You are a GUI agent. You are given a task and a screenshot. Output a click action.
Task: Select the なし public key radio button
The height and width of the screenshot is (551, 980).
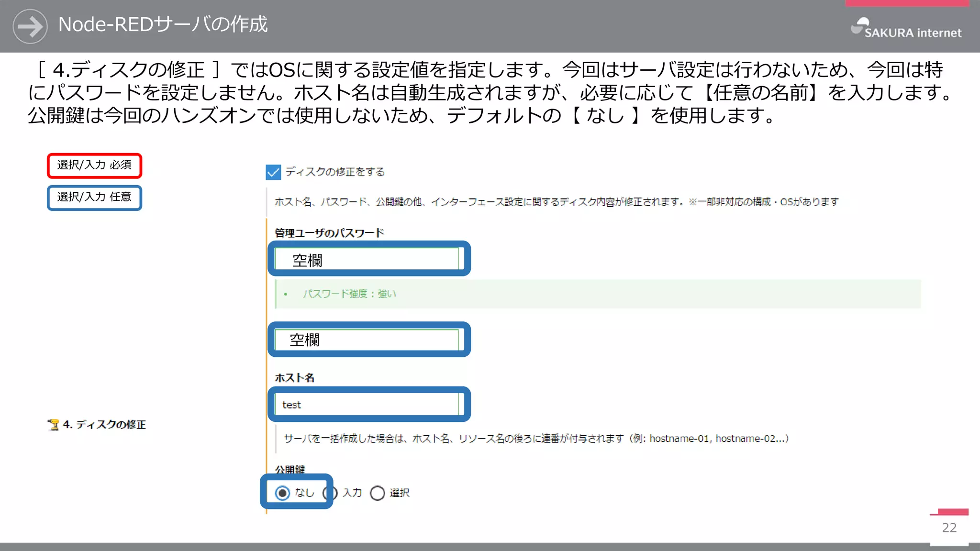tap(282, 493)
